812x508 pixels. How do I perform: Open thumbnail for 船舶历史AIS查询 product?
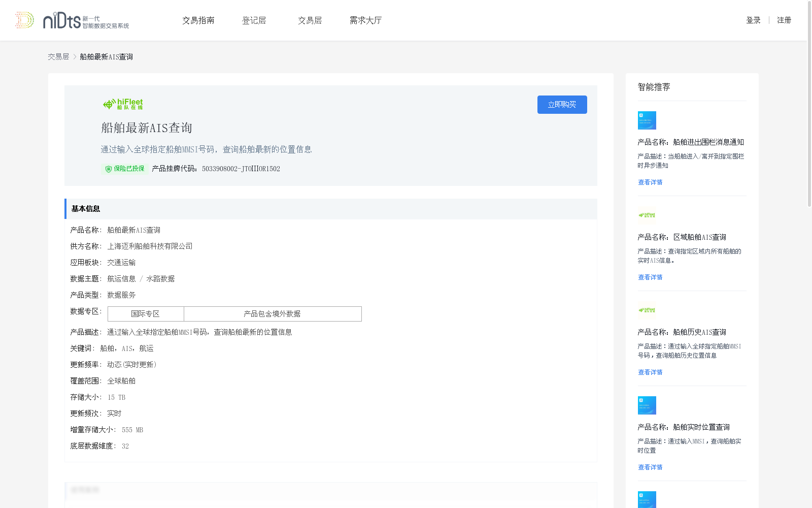(647, 310)
